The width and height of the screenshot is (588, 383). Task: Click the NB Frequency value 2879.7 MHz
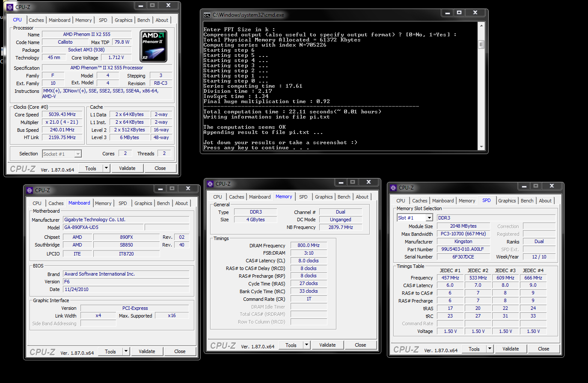click(341, 227)
